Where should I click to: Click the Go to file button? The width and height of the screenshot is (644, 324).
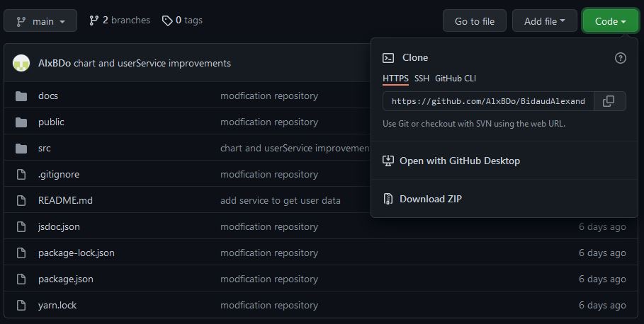point(475,21)
